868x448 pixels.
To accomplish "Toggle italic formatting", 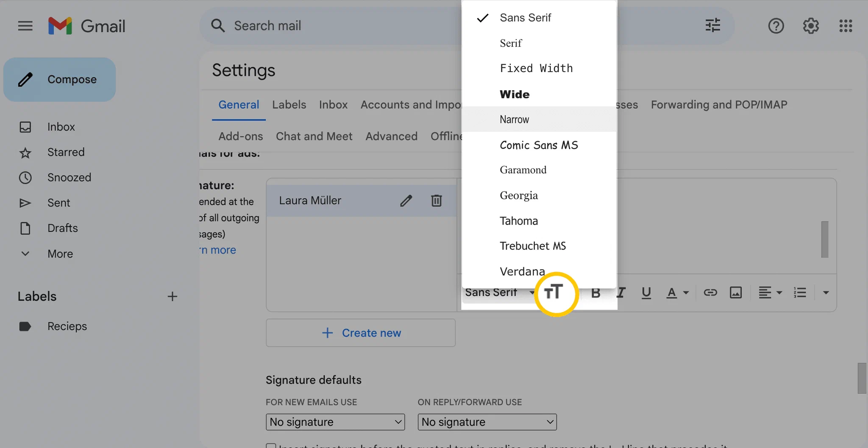I will [621, 292].
